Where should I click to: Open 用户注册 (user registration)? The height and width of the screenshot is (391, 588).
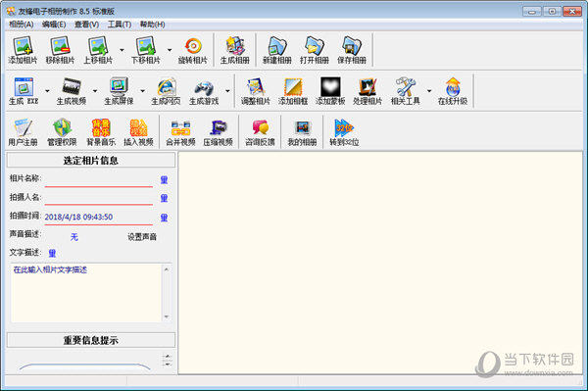click(23, 132)
